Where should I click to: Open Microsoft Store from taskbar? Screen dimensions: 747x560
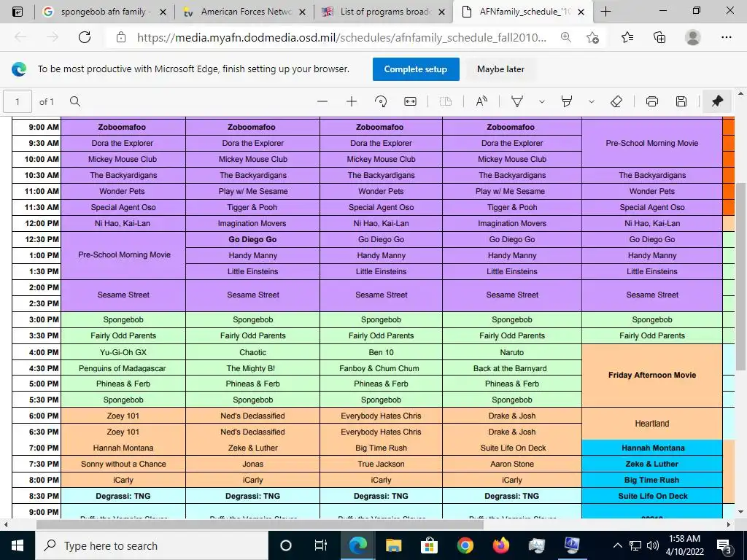pos(429,545)
